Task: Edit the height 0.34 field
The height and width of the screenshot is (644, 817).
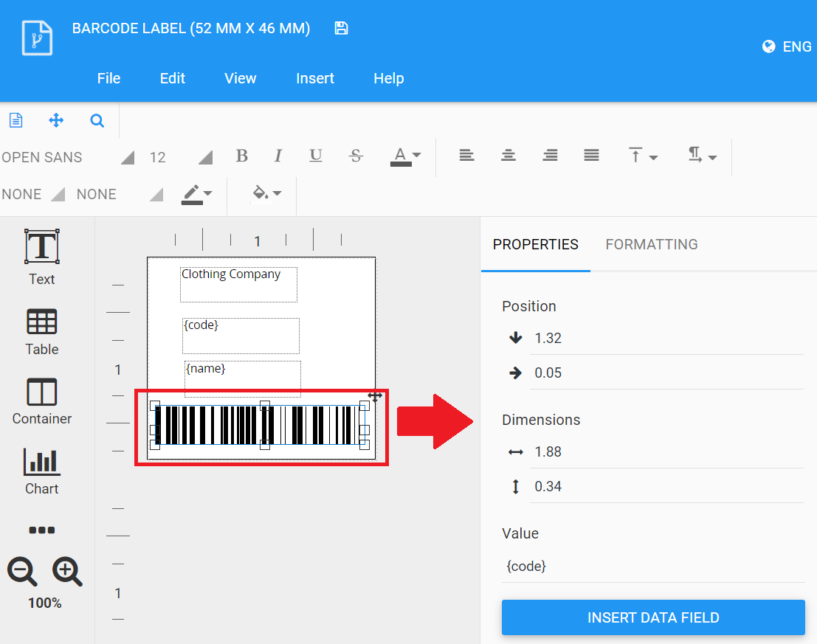Action: coord(666,486)
